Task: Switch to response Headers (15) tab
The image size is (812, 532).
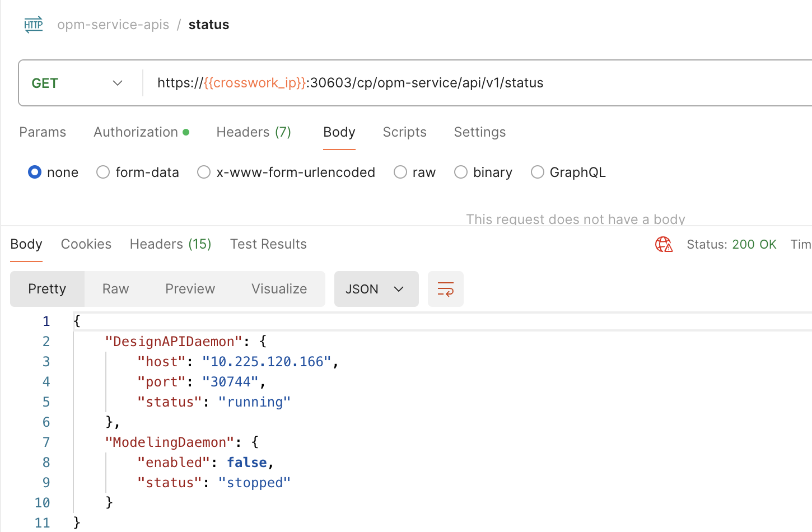Action: pos(170,244)
